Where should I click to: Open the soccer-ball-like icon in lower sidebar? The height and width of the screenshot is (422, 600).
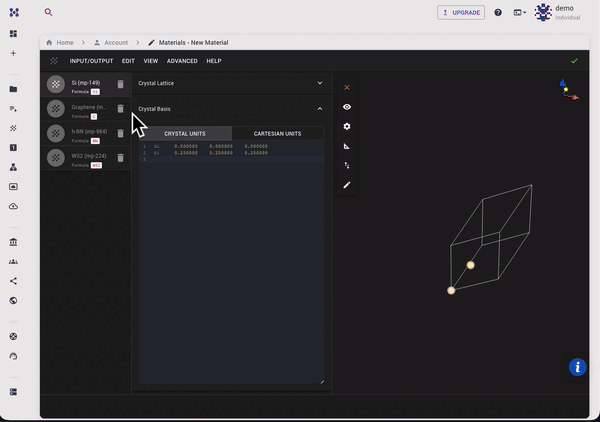tap(13, 337)
